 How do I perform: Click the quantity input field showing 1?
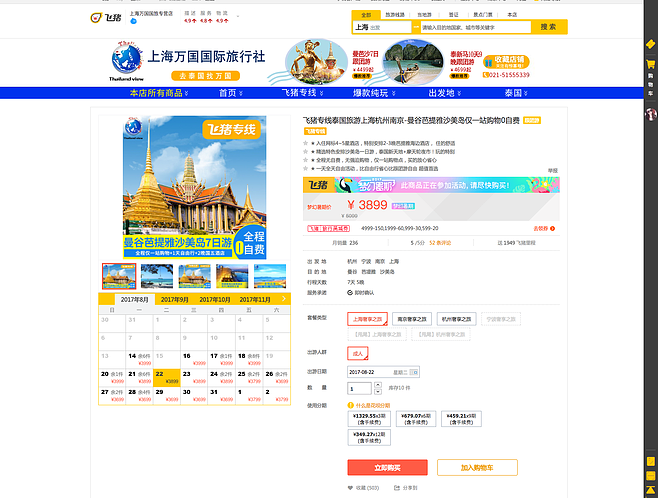[359, 388]
